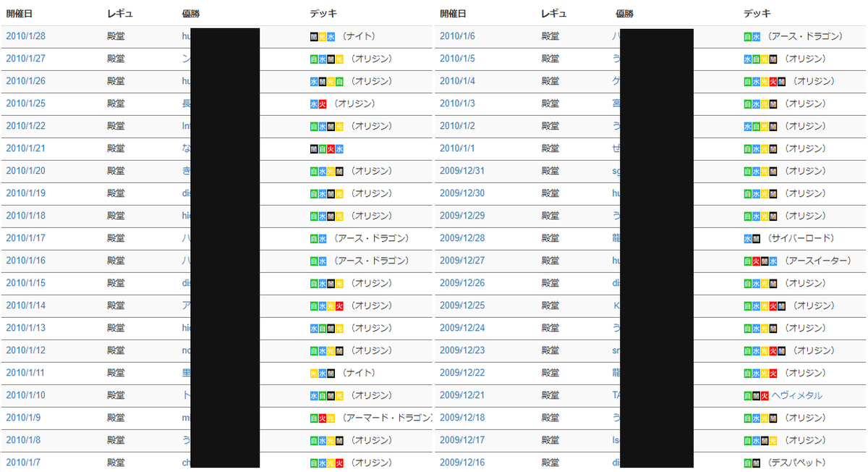
Task: Click the red 火 icon in the 2010/1/14 row
Action: [x=339, y=305]
